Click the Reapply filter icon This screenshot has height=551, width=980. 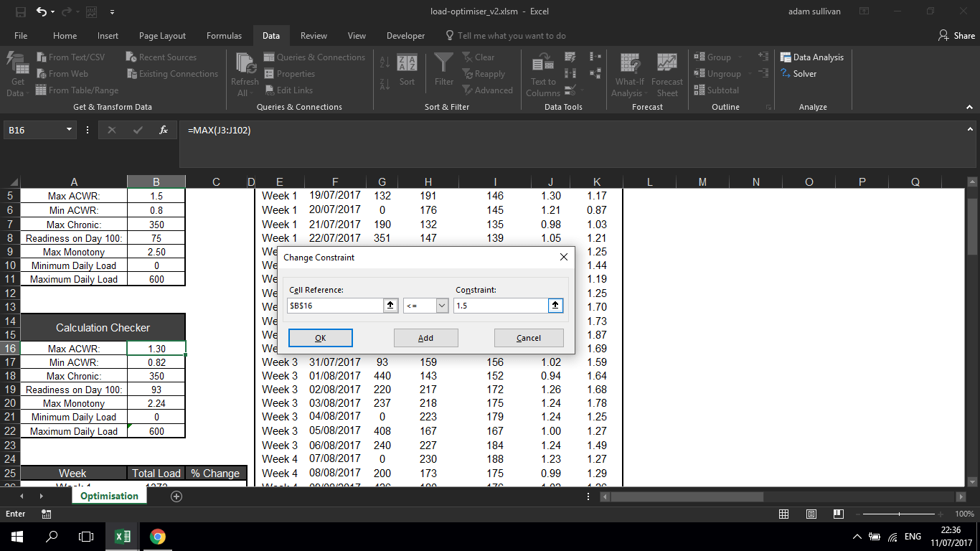tap(484, 73)
